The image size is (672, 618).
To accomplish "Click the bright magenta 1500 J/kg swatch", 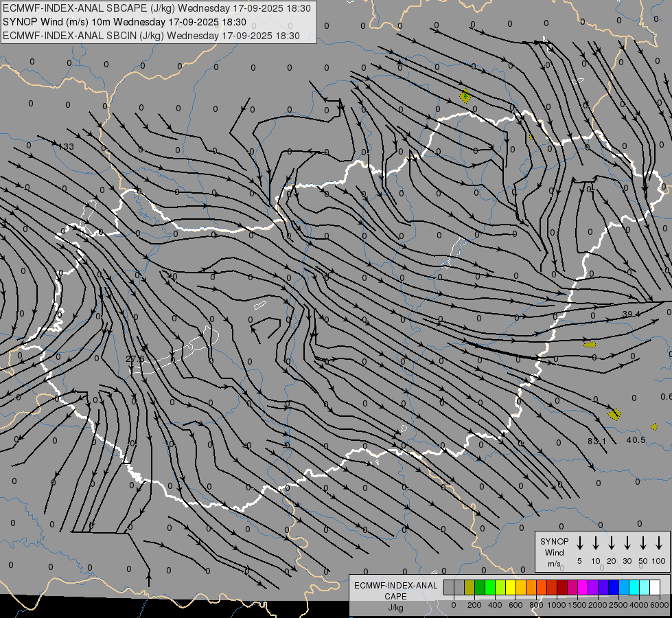I will coord(582,587).
